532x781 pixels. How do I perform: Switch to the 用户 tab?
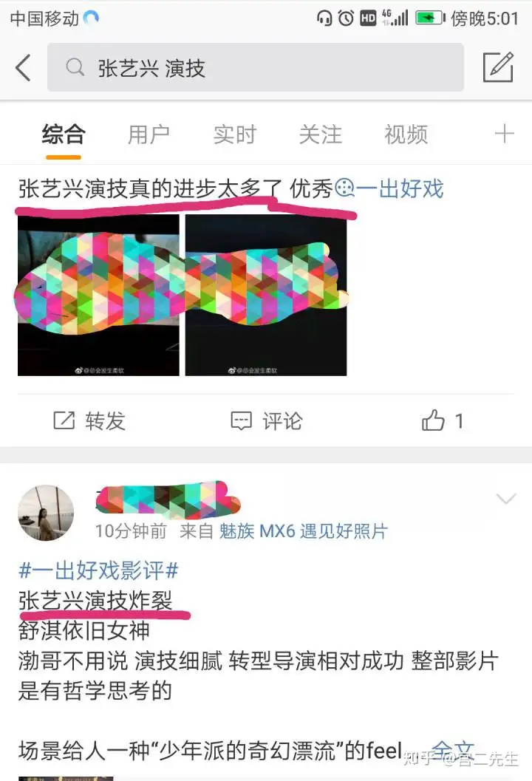(x=149, y=134)
